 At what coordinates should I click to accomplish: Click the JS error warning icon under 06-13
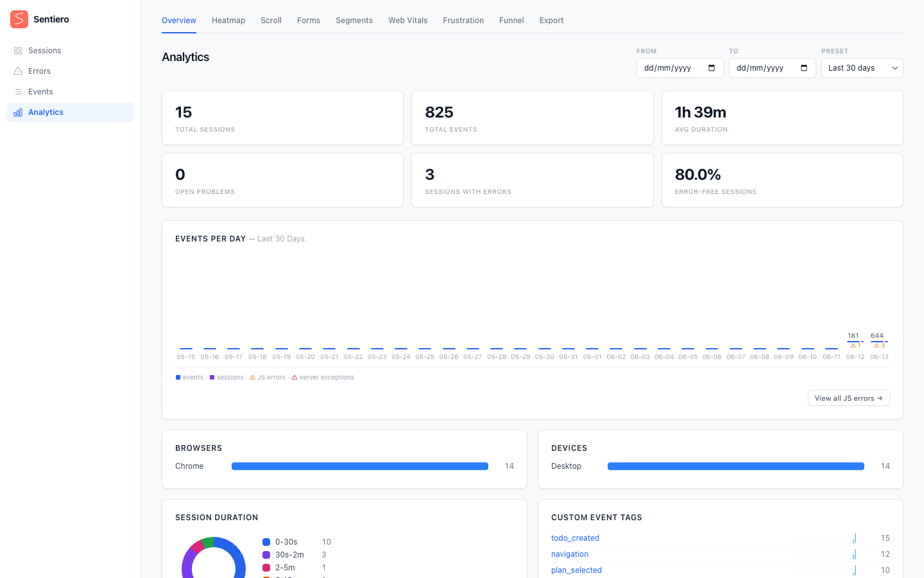pyautogui.click(x=877, y=346)
